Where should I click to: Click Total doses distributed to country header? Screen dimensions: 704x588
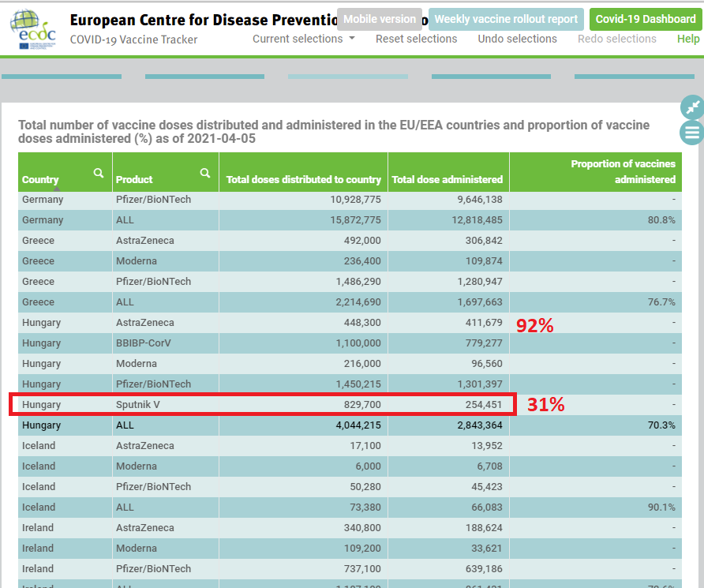pyautogui.click(x=304, y=179)
